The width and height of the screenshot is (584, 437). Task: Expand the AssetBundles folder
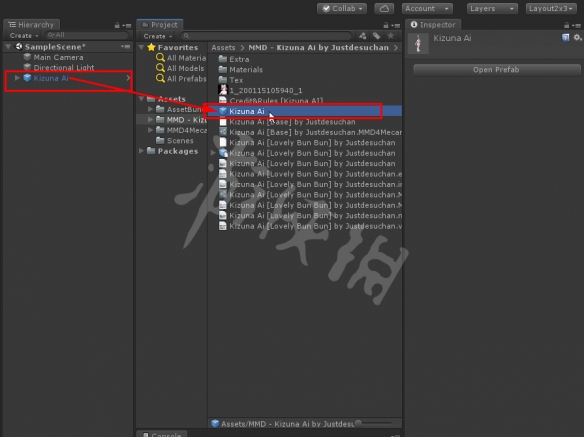click(150, 109)
